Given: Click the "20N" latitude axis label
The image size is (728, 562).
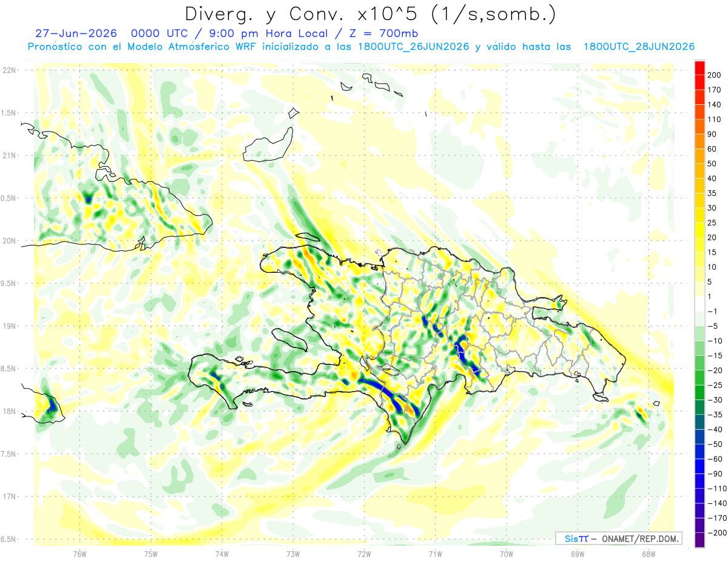Looking at the screenshot, I should pyautogui.click(x=8, y=241).
